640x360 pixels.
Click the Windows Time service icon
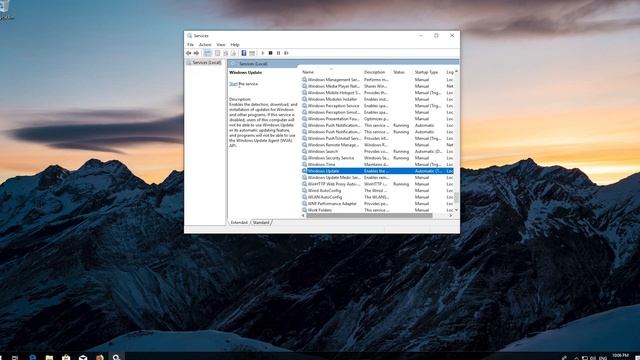pos(304,164)
